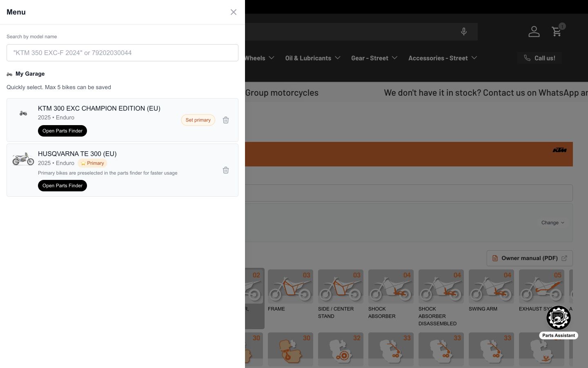
Task: Click the WhatsApp stock notice text
Action: (x=486, y=93)
